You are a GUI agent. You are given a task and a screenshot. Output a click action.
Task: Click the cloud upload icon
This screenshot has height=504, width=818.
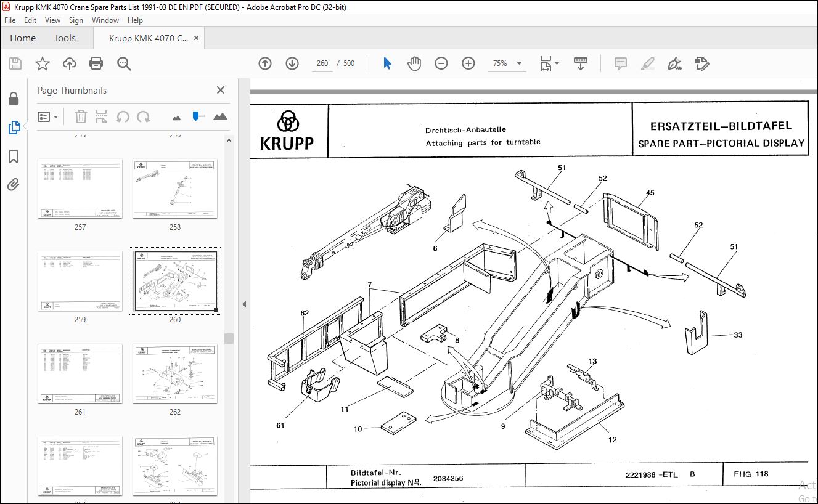click(x=70, y=63)
